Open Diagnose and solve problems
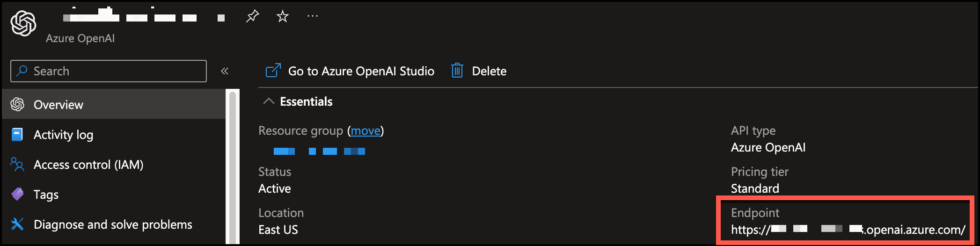This screenshot has height=246, width=980. (114, 224)
